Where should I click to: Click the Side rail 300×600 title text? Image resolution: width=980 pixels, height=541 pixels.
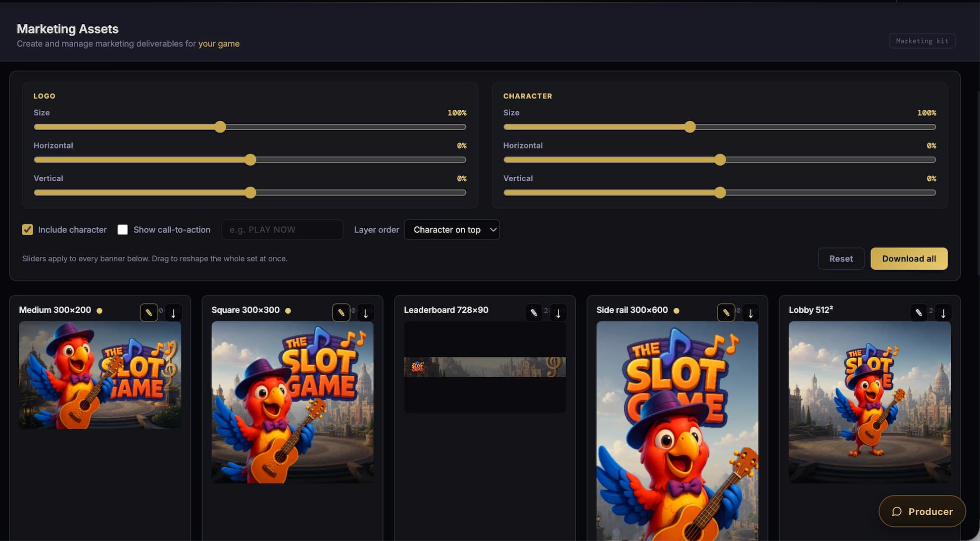click(x=632, y=310)
